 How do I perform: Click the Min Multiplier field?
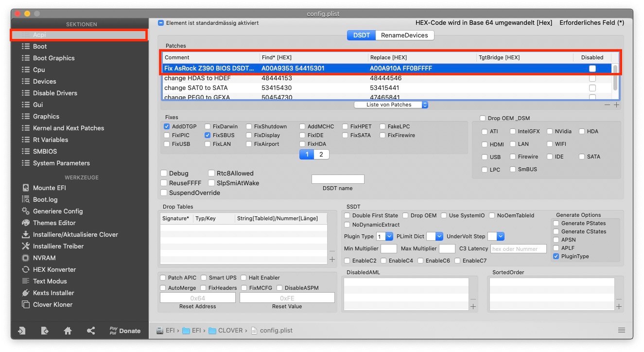click(389, 249)
